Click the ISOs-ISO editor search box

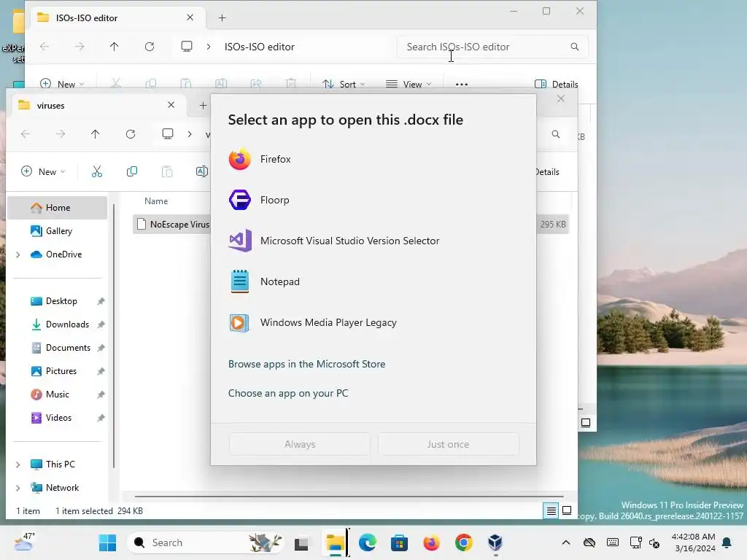(x=492, y=47)
